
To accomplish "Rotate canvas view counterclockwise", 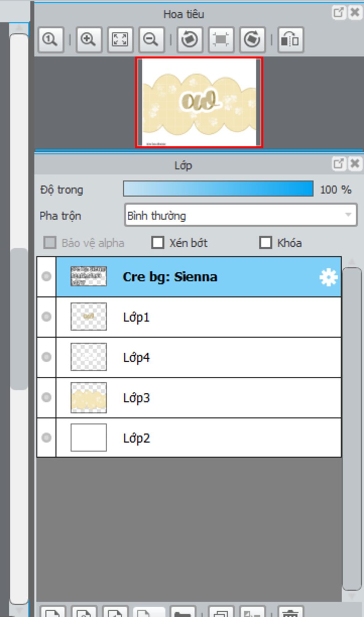I will 189,39.
